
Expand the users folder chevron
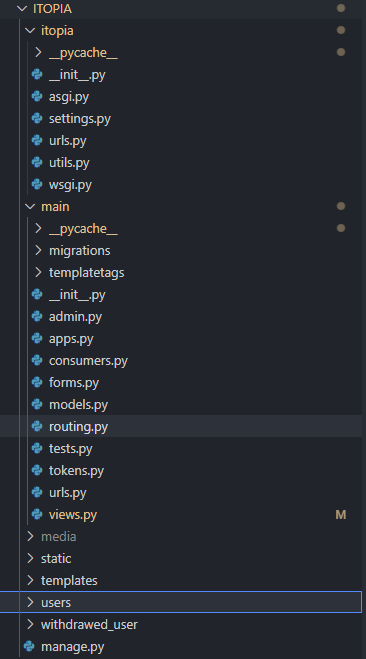pyautogui.click(x=30, y=602)
